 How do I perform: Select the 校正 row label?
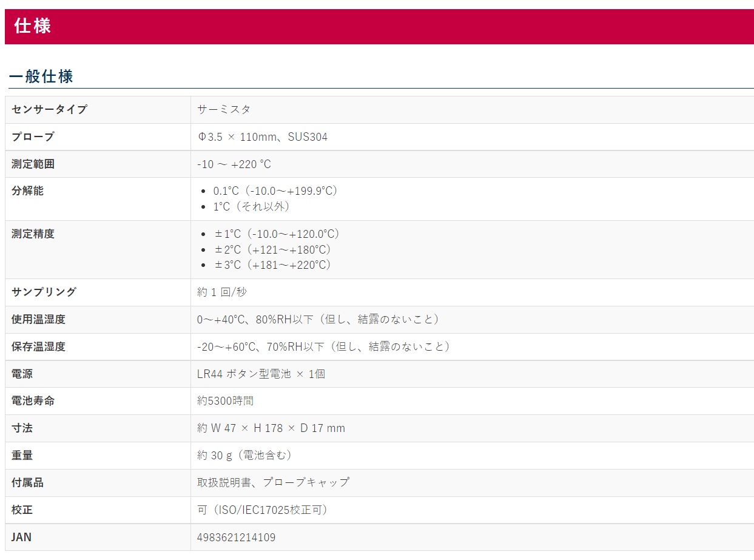coord(22,510)
